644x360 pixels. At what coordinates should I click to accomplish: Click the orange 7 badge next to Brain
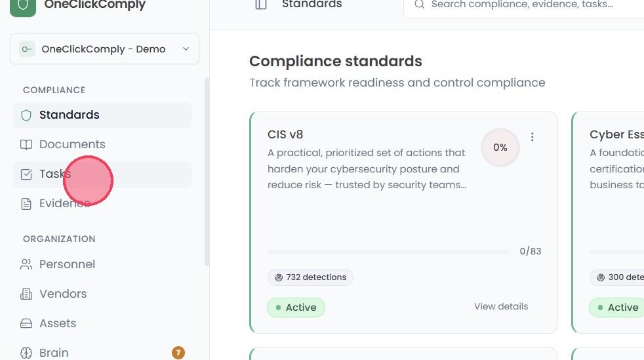click(178, 353)
